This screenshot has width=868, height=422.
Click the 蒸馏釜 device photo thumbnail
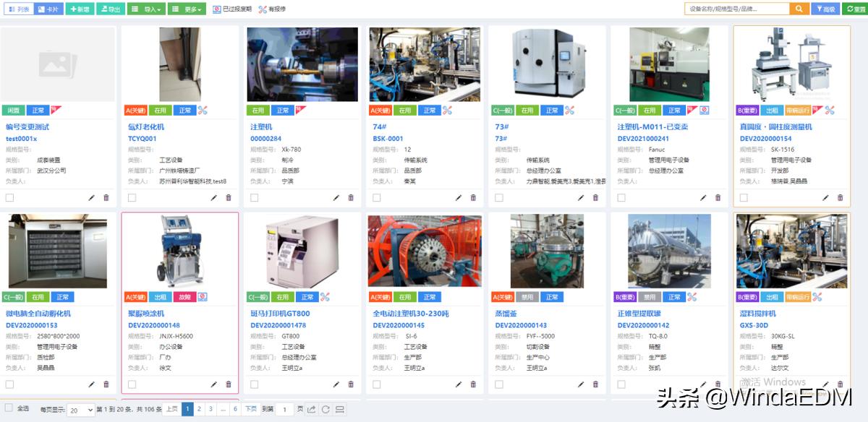click(x=547, y=251)
